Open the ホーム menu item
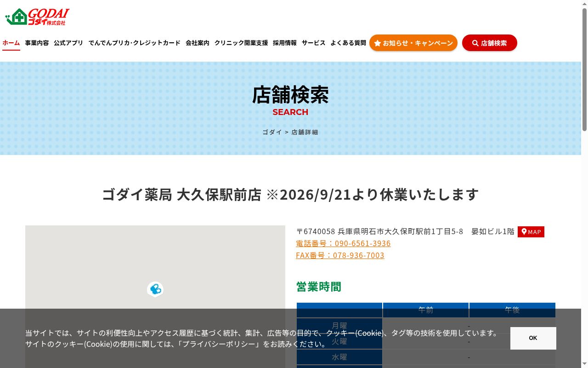This screenshot has height=368, width=588. [x=11, y=43]
